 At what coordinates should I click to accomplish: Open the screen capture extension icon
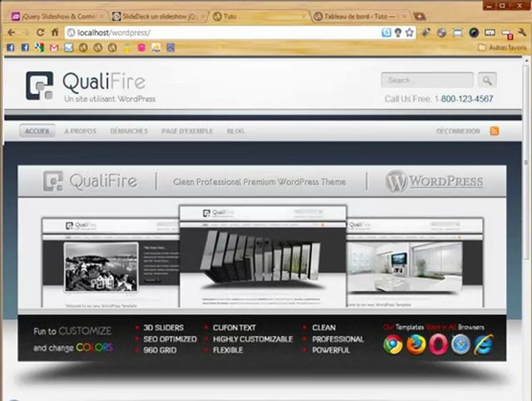click(458, 33)
